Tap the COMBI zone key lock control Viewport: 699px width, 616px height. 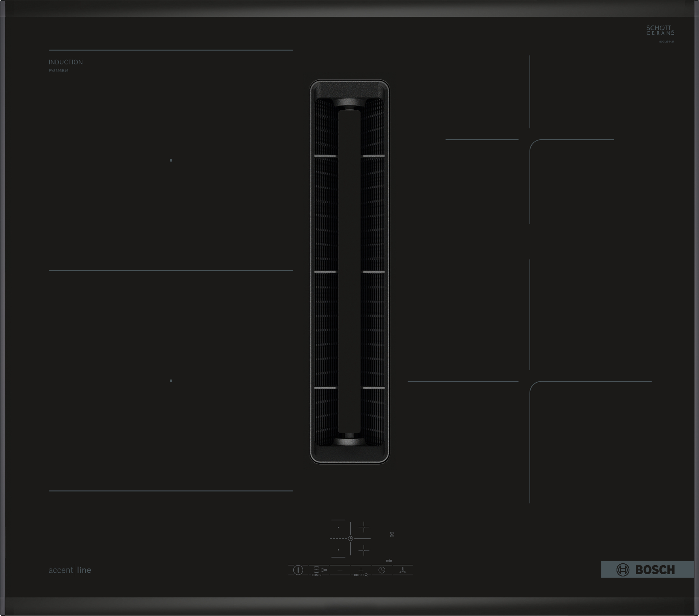(320, 570)
